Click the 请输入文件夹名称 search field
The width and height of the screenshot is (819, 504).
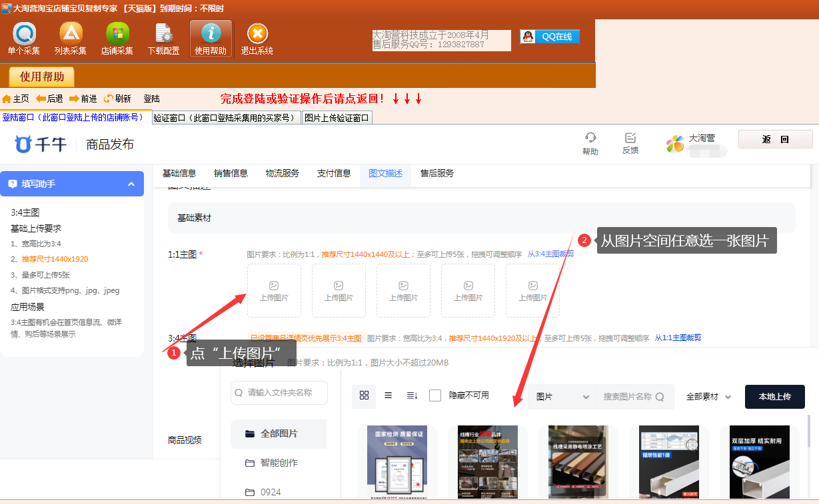280,393
